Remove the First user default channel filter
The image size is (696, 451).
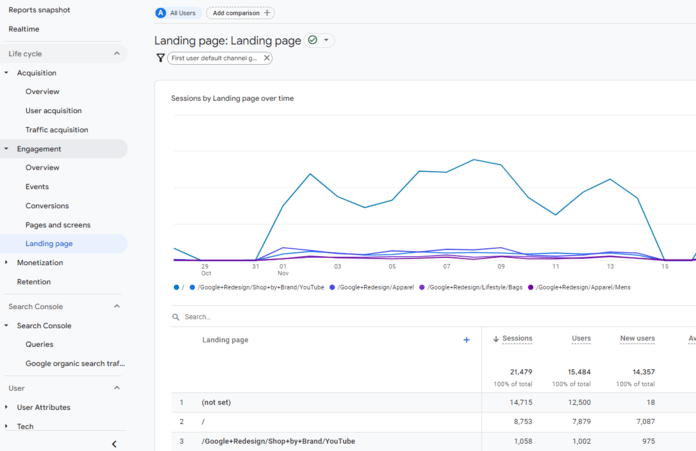tap(266, 58)
